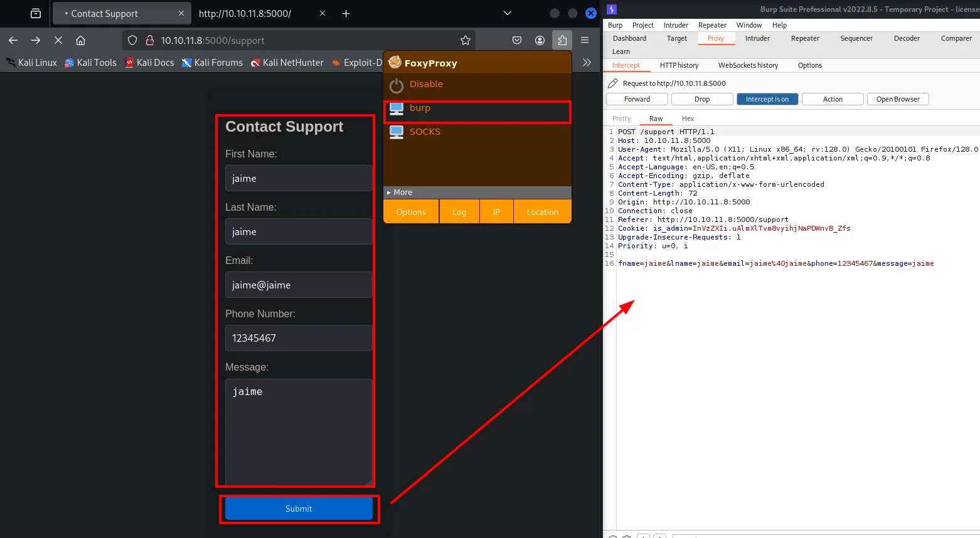Bookmark this page with the star icon
Image resolution: width=980 pixels, height=538 pixels.
pyautogui.click(x=466, y=40)
